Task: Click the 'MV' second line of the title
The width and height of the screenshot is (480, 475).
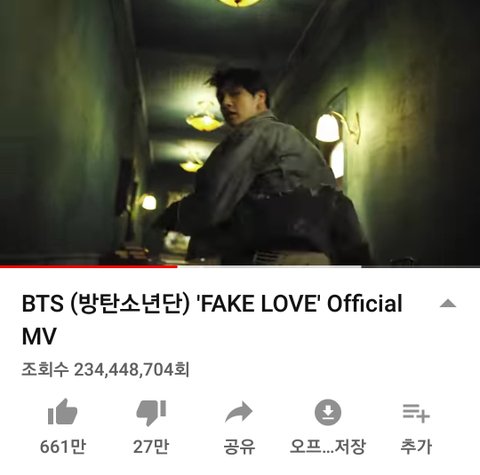Action: (x=39, y=336)
